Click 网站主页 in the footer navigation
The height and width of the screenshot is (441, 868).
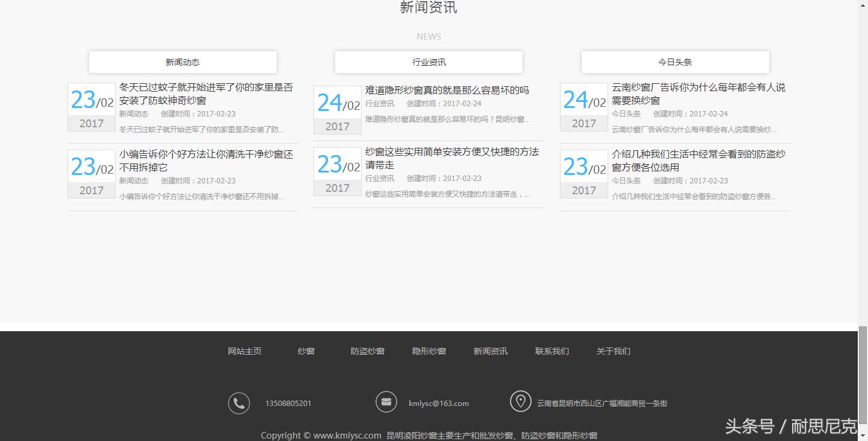point(244,351)
